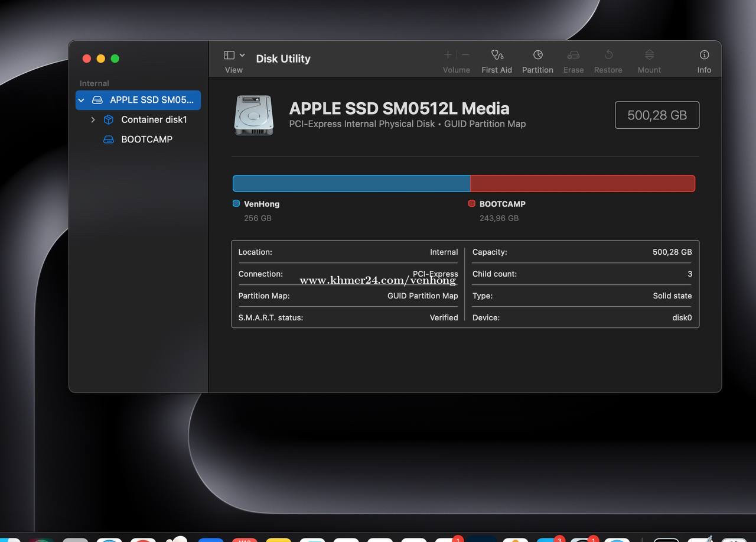This screenshot has height=542, width=756.
Task: Click the red BOOTCAMP legend swatch
Action: click(471, 203)
